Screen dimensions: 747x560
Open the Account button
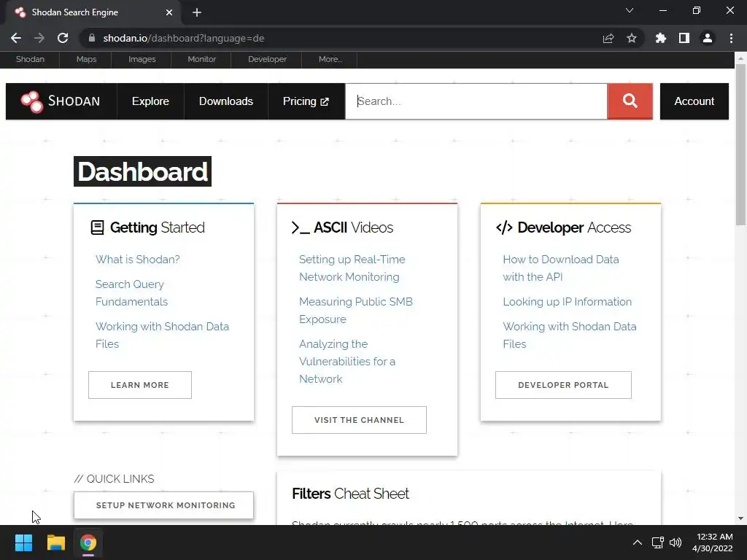pyautogui.click(x=694, y=101)
